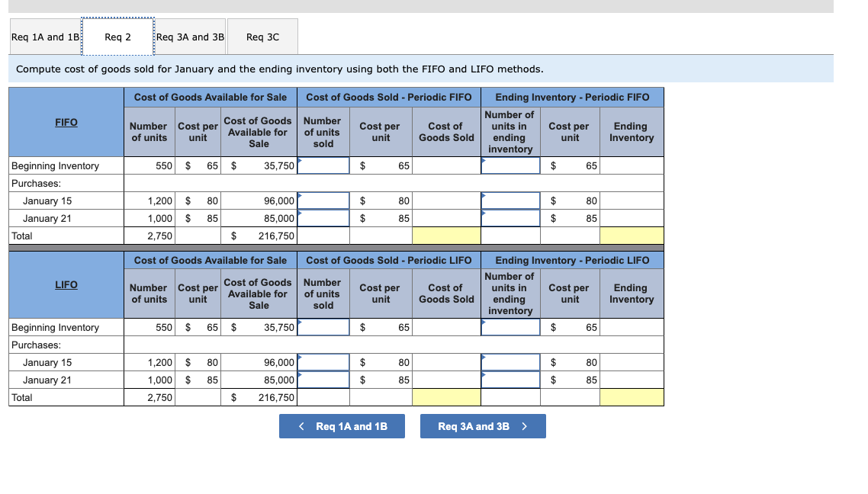The width and height of the screenshot is (868, 494).
Task: Click LIFO January 15 units sold field
Action: point(323,362)
